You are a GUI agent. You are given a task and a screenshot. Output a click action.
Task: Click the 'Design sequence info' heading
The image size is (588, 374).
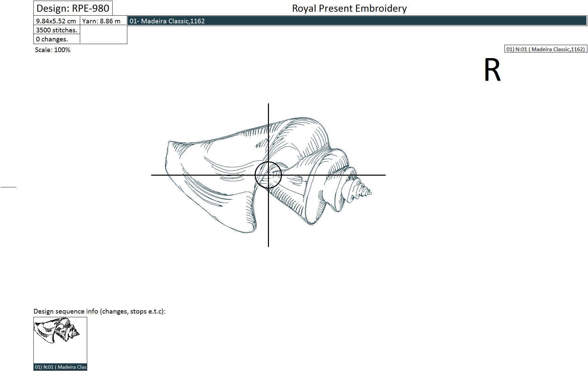pyautogui.click(x=100, y=311)
